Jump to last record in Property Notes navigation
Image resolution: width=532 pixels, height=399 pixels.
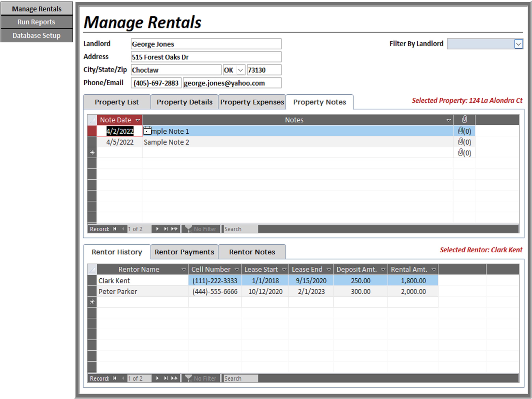point(166,229)
